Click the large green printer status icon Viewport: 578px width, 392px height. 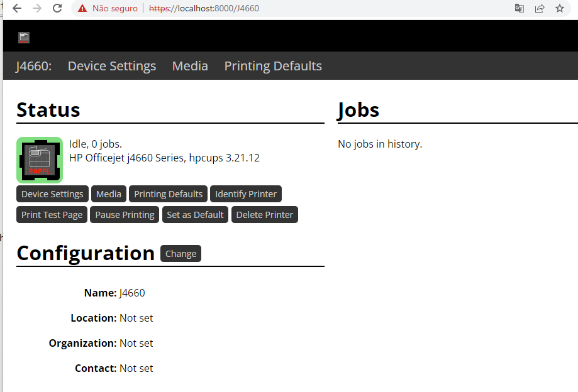tap(40, 160)
